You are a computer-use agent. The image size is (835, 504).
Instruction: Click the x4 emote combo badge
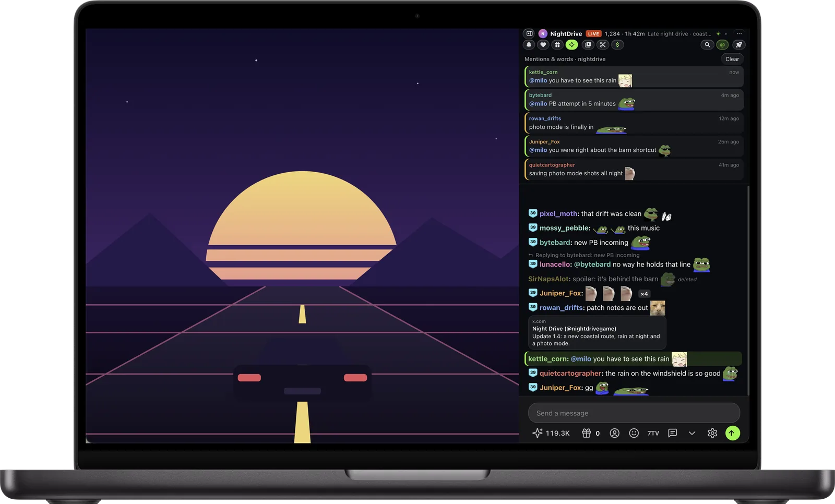[645, 294]
